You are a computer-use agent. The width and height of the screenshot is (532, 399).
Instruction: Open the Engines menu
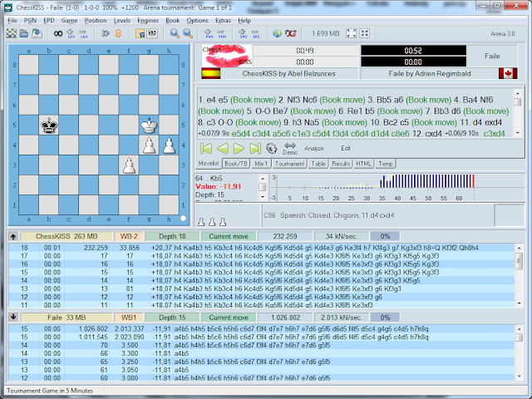148,20
